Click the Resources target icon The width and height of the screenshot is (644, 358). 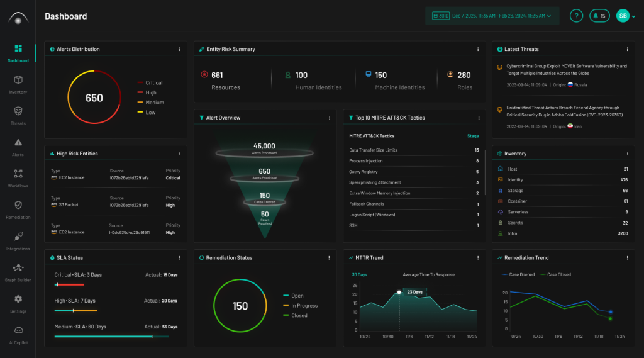[x=204, y=74]
